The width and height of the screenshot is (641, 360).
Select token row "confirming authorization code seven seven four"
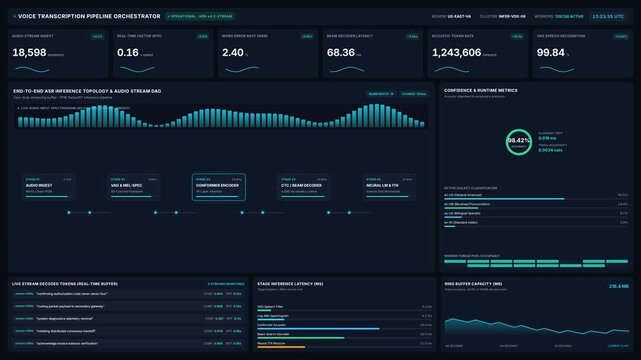[x=128, y=294]
